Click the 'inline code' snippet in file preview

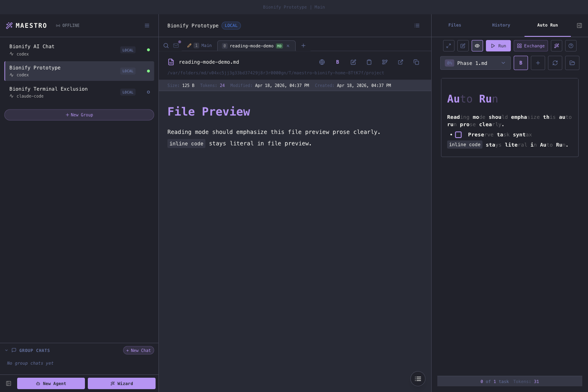coord(186,144)
